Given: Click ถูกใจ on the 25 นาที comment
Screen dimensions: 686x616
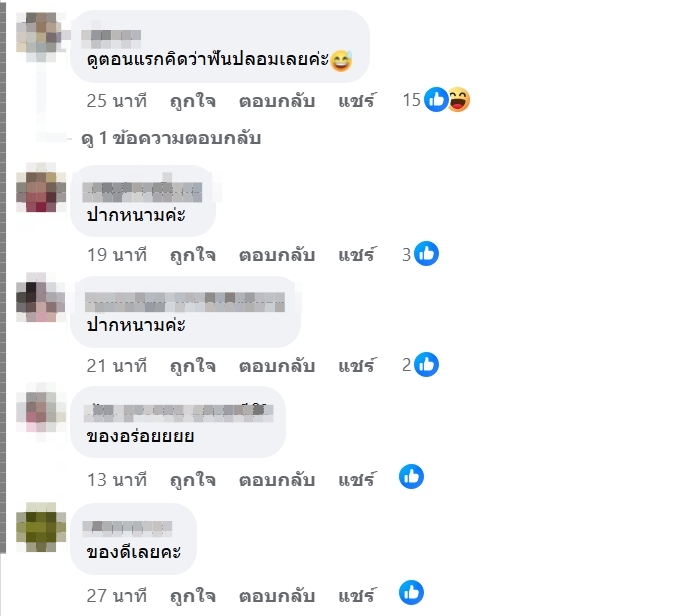Looking at the screenshot, I should pos(193,101).
